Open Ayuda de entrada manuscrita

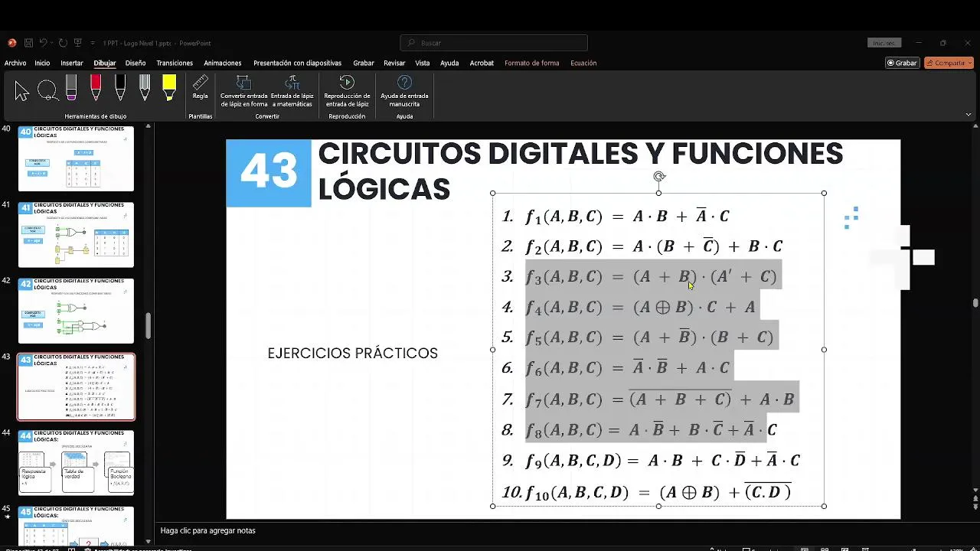(404, 91)
